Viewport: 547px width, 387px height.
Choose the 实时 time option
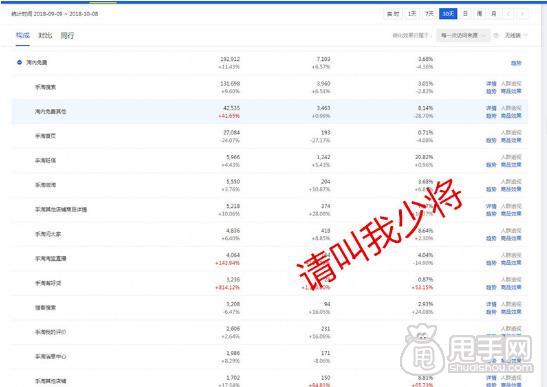coord(393,14)
